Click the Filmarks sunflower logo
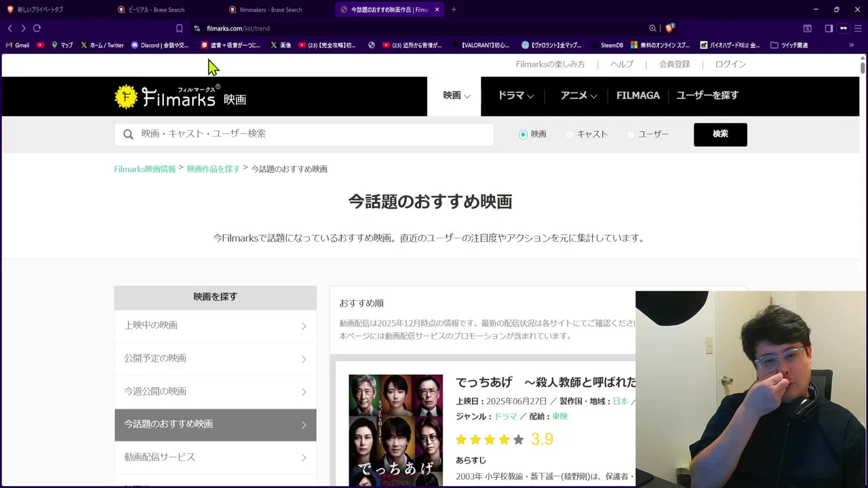868x488 pixels. 126,97
